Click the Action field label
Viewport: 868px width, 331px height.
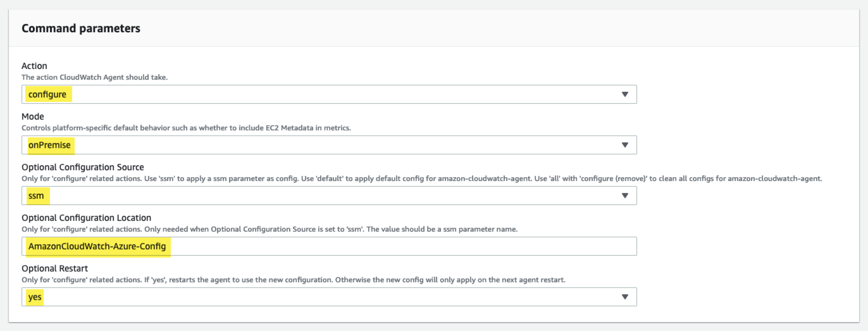[x=34, y=66]
